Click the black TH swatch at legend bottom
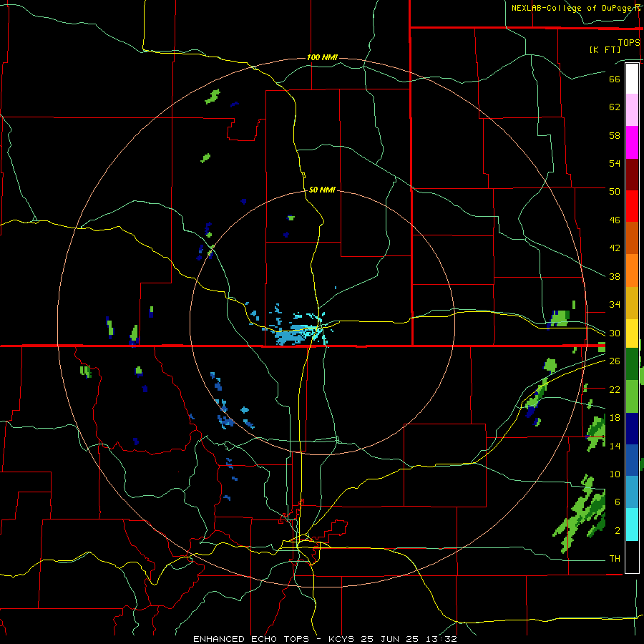This screenshot has width=644, height=644. coord(632,557)
